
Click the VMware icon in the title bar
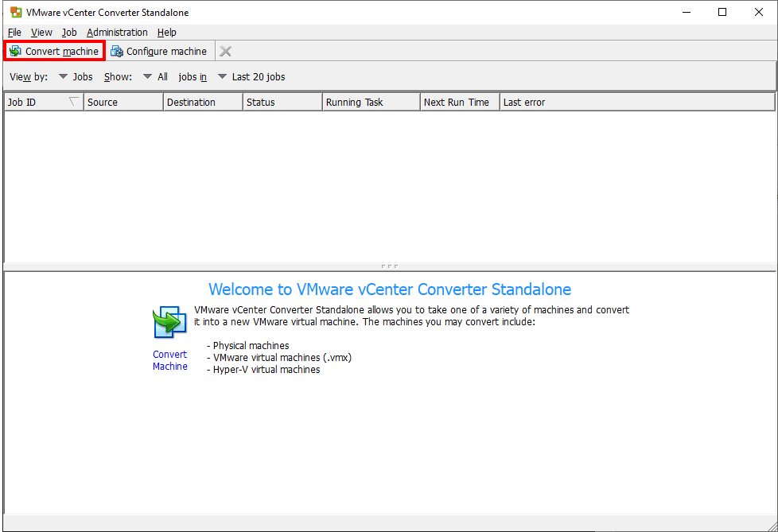pos(15,12)
